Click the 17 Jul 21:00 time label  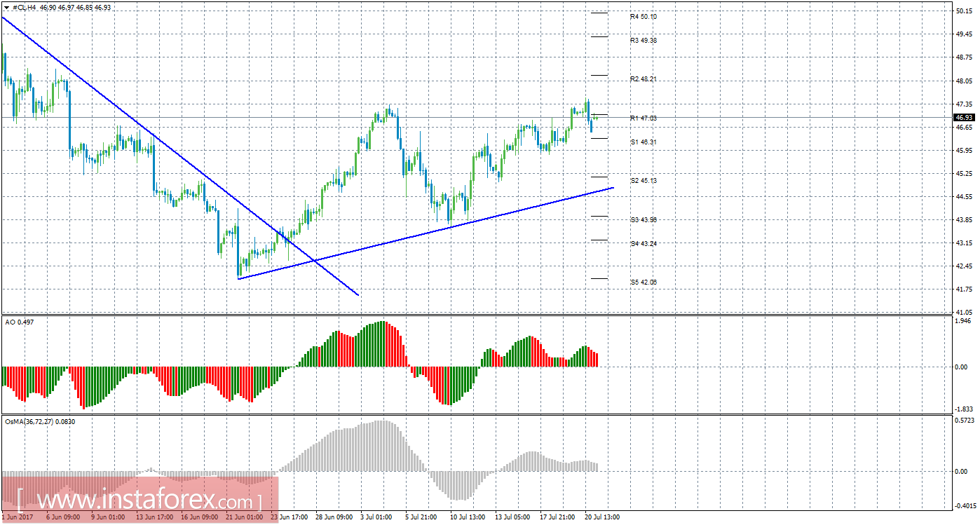(x=558, y=517)
